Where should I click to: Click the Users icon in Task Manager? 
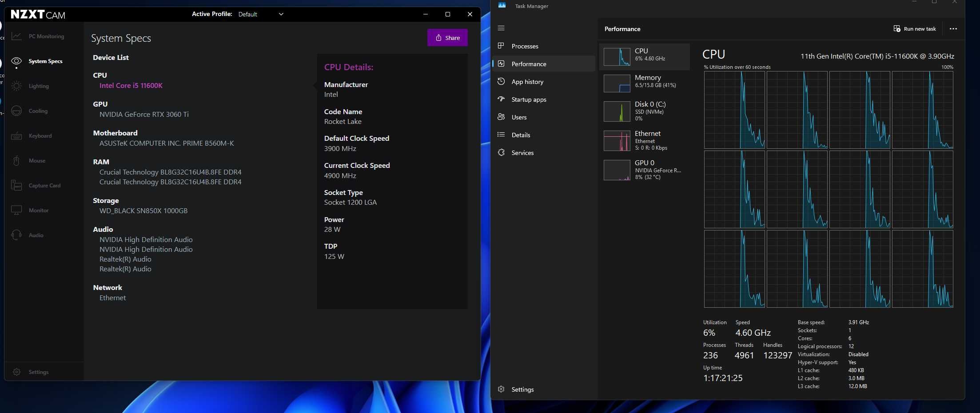pyautogui.click(x=501, y=117)
